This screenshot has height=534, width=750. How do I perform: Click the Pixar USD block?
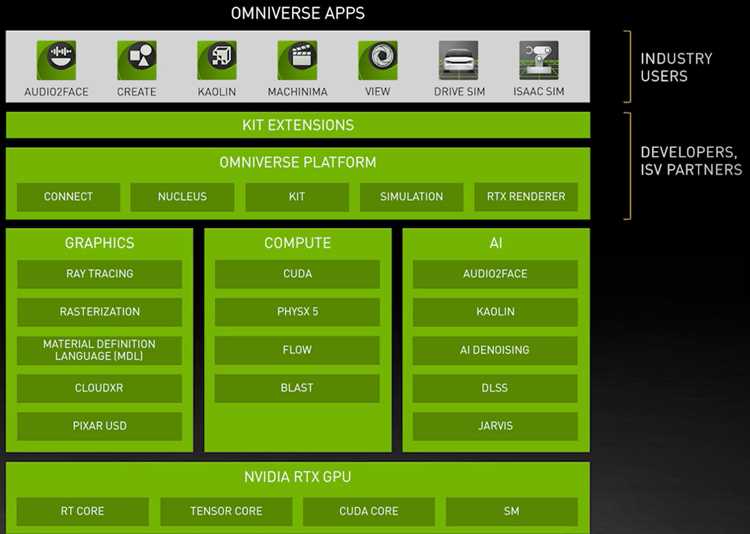99,426
